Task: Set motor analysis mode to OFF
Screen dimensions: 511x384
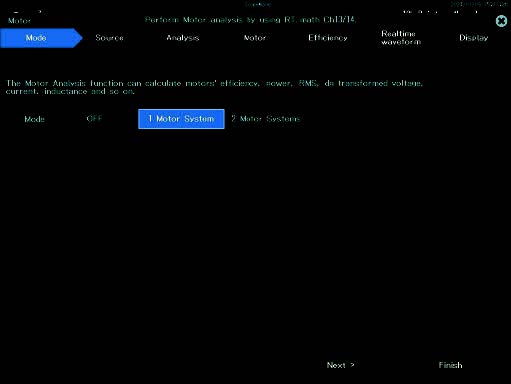Action: [x=94, y=118]
